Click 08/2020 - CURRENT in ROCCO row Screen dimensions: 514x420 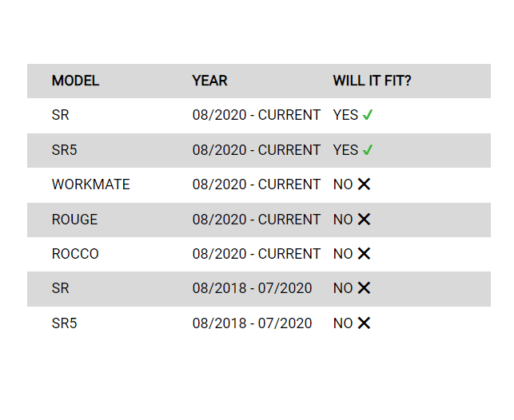pyautogui.click(x=257, y=254)
